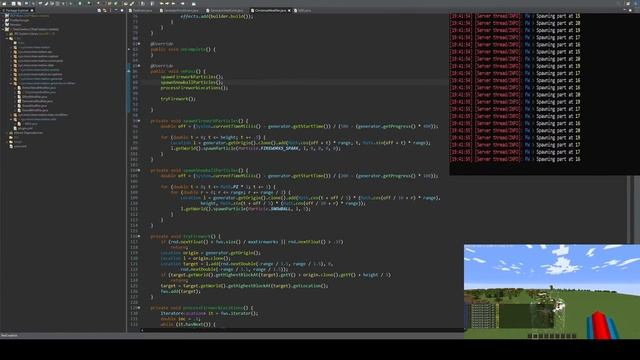Select the target folder
Image resolution: width=640 pixels, height=360 pixels.
click(16, 142)
